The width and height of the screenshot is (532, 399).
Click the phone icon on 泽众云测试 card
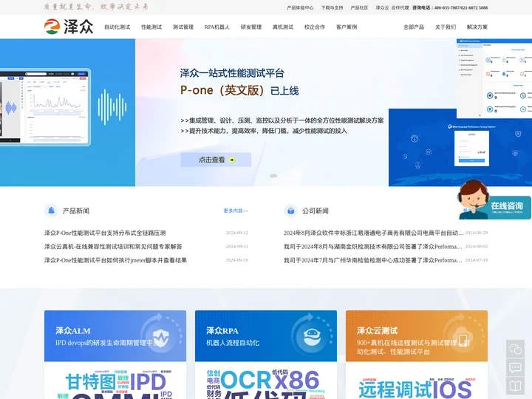(463, 340)
